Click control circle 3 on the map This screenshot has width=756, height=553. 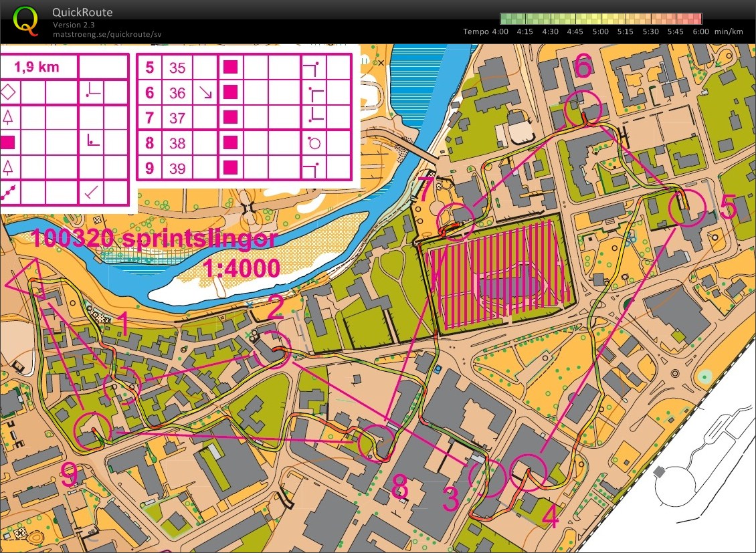[488, 477]
